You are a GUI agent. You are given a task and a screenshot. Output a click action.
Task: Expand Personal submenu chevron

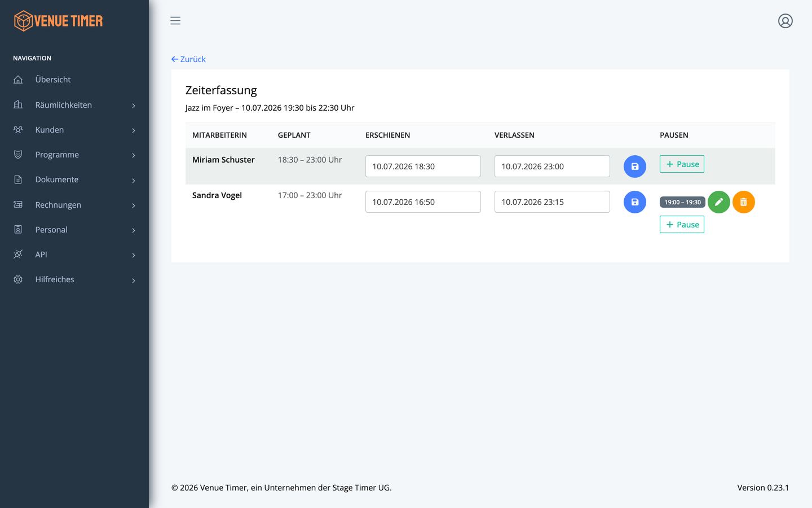134,230
